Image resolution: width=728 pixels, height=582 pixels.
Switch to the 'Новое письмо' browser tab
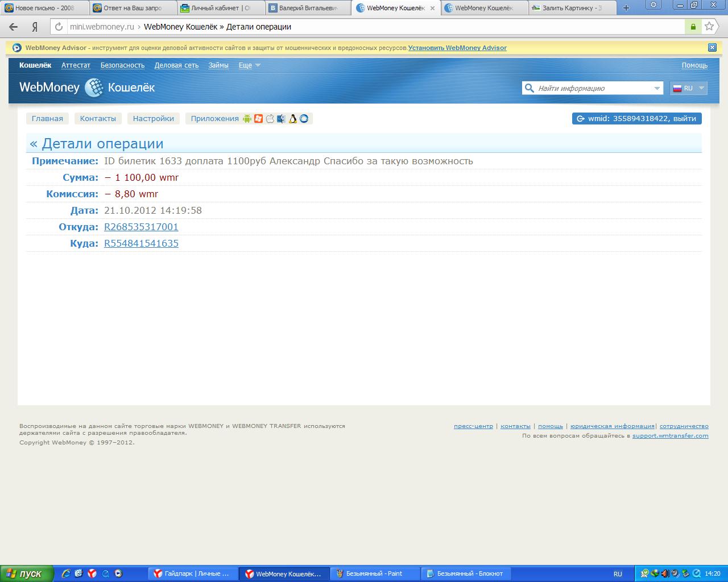[x=44, y=8]
